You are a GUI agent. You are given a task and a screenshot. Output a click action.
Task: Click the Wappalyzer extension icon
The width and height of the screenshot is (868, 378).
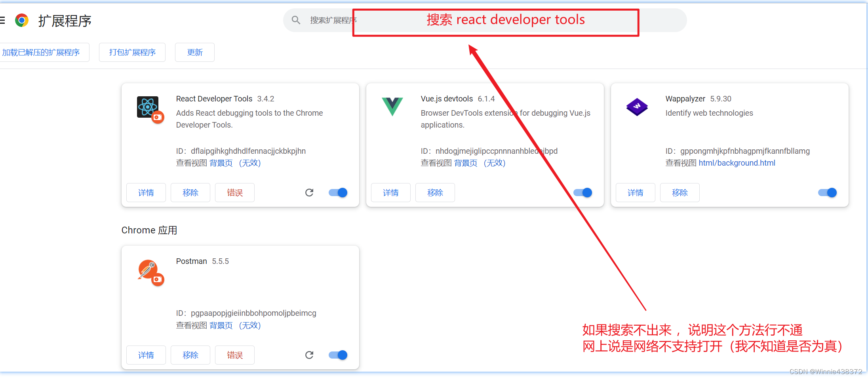[637, 107]
